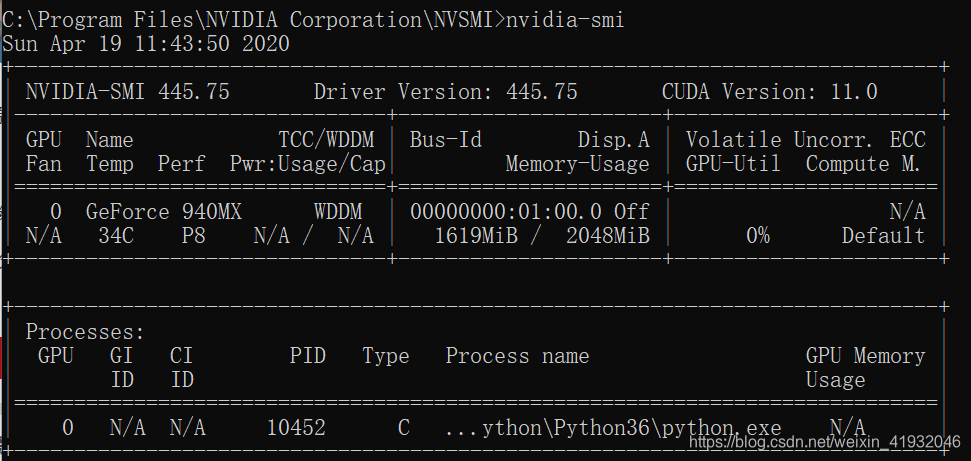Click the WDDM driver model value
Screen dimensions: 971x461
tap(338, 212)
